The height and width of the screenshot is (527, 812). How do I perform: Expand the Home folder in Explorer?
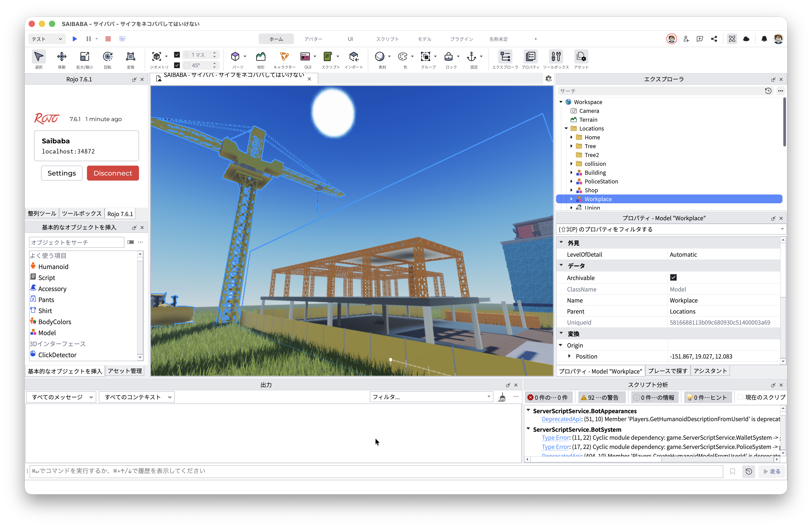pyautogui.click(x=571, y=137)
